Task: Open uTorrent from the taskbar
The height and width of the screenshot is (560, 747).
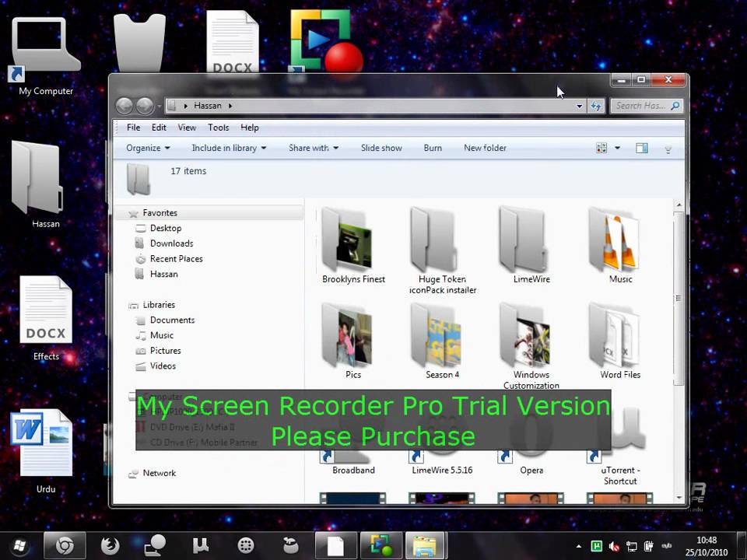Action: click(200, 546)
